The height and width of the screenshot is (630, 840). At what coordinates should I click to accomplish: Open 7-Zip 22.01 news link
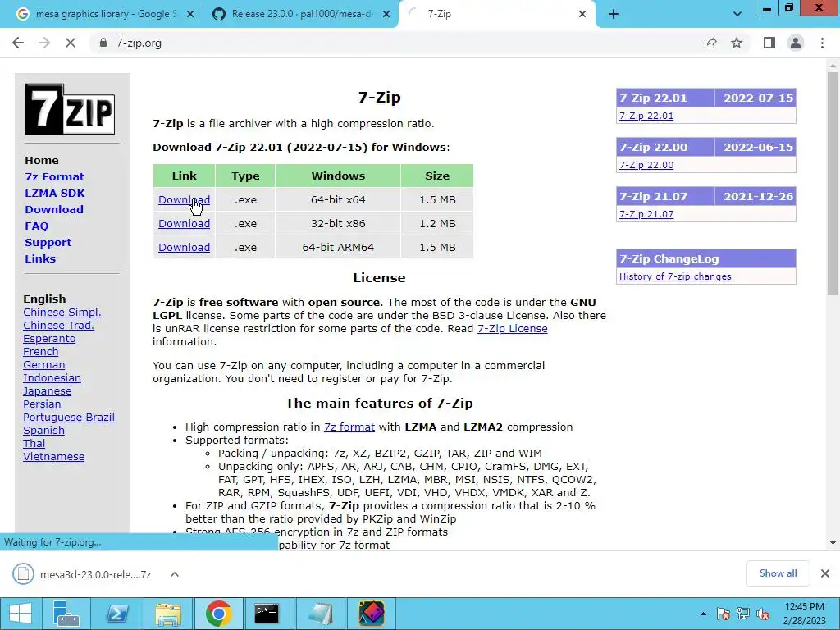[646, 116]
